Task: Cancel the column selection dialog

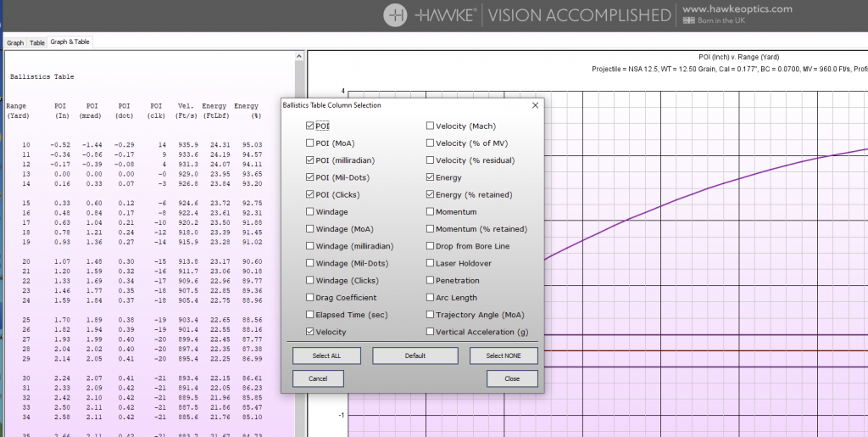Action: tap(318, 378)
